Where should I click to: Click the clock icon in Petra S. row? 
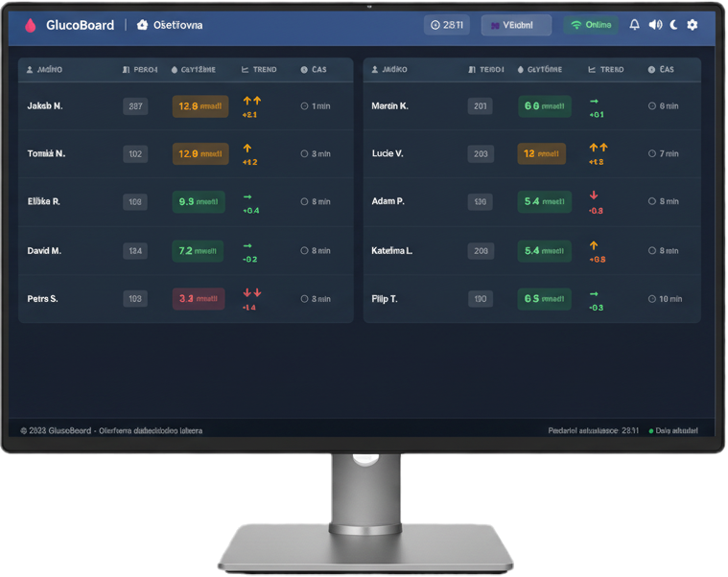tap(304, 299)
